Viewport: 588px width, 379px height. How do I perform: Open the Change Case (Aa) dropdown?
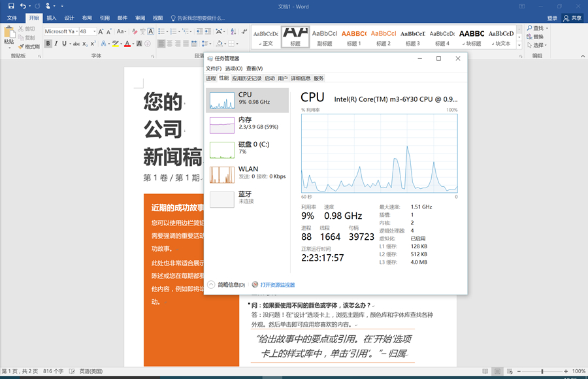coord(122,31)
